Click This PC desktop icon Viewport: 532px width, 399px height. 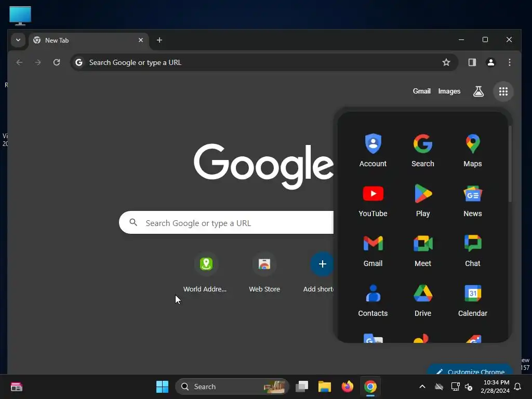coord(20,16)
